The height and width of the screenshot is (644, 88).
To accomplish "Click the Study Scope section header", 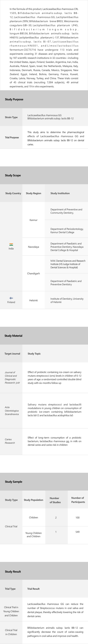I will click(13, 175).
